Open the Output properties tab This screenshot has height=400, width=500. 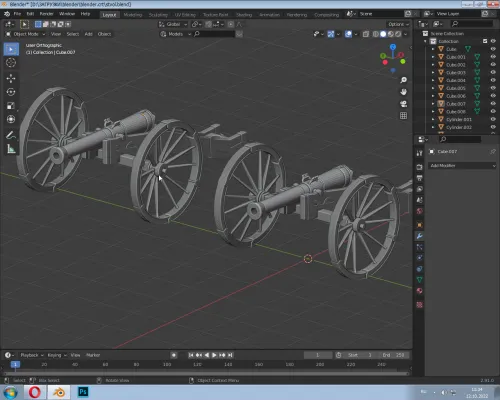pos(419,178)
